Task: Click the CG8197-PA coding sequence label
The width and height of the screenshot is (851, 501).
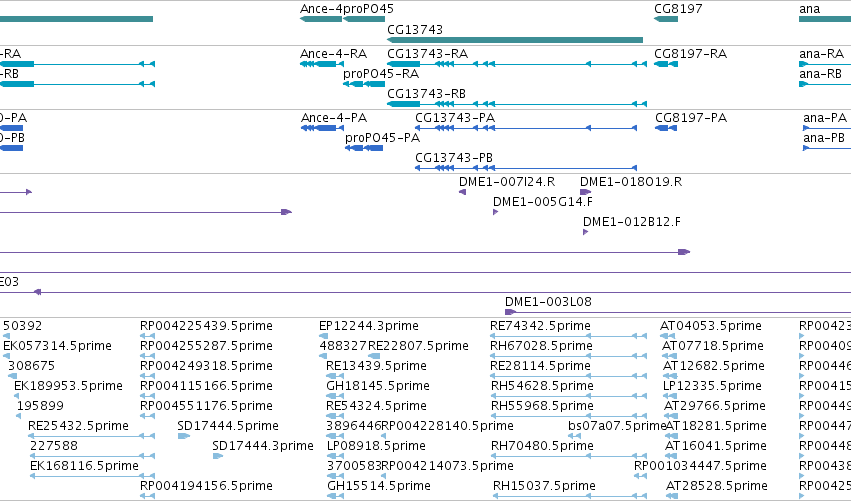Action: point(690,118)
